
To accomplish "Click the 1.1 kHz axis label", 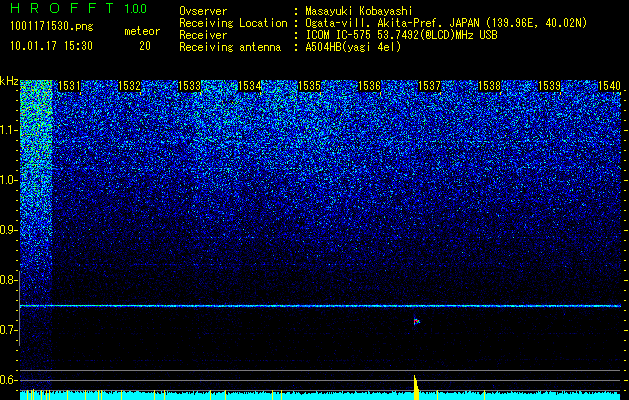I will (x=9, y=130).
